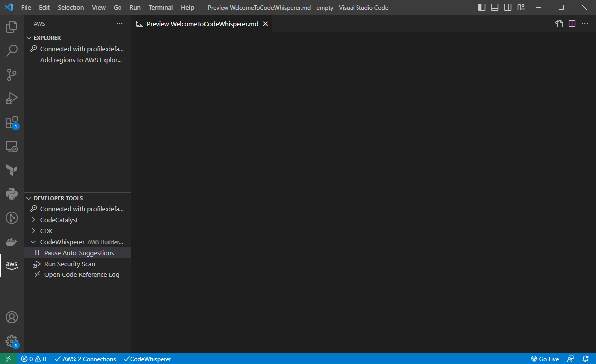Open the Source Control icon
Image resolution: width=596 pixels, height=364 pixels.
click(x=12, y=75)
